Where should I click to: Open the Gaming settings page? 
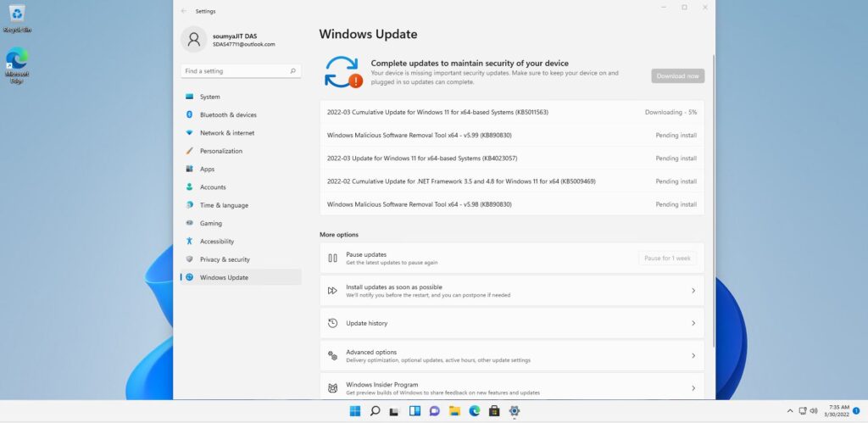pyautogui.click(x=241, y=223)
